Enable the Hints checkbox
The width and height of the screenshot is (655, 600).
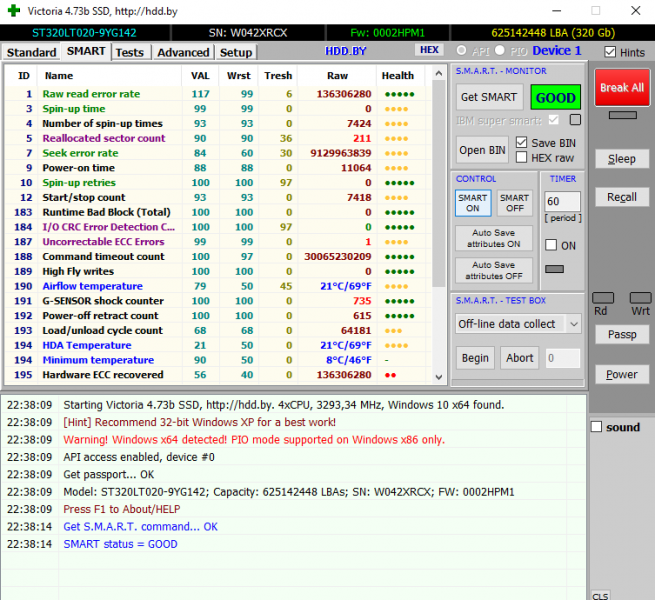[610, 52]
